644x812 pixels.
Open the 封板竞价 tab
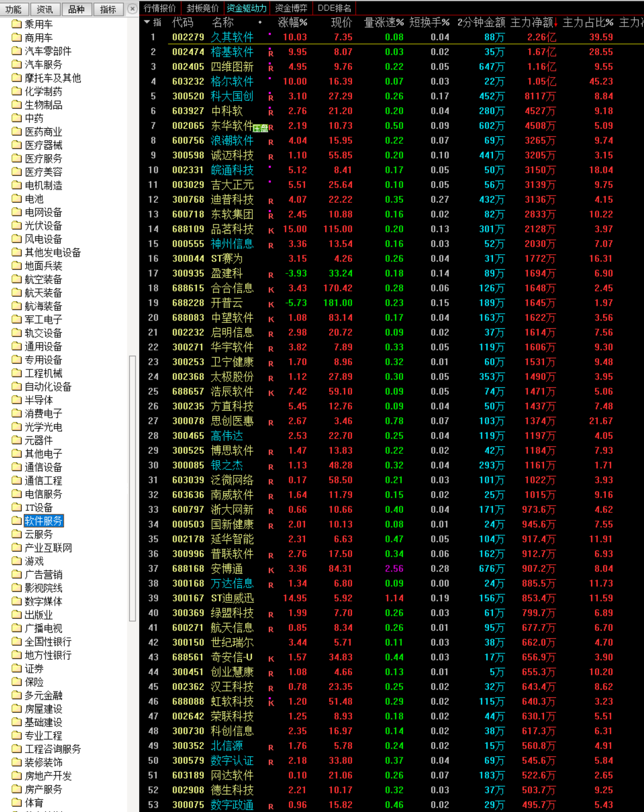pyautogui.click(x=202, y=8)
